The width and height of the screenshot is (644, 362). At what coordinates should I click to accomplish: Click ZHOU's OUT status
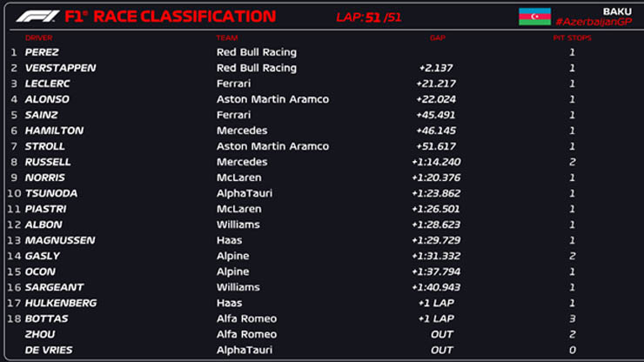click(x=441, y=334)
